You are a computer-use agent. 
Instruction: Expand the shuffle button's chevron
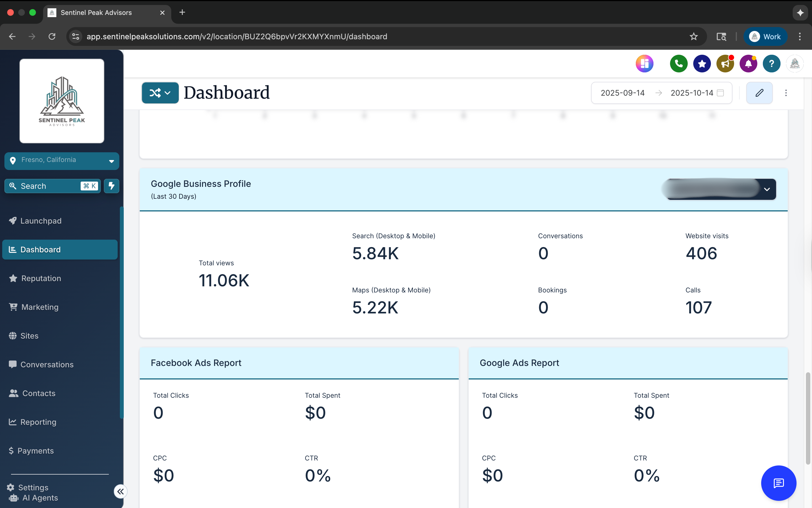tap(167, 93)
